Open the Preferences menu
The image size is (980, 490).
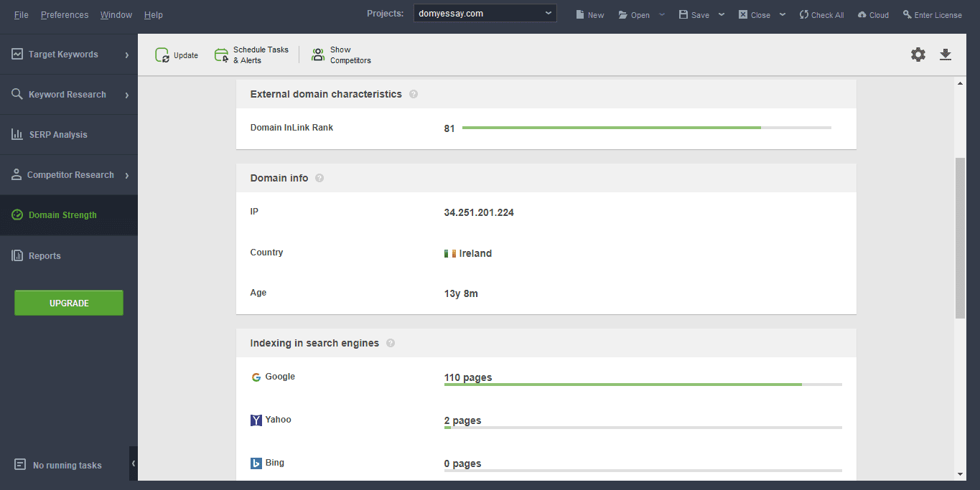pos(64,14)
